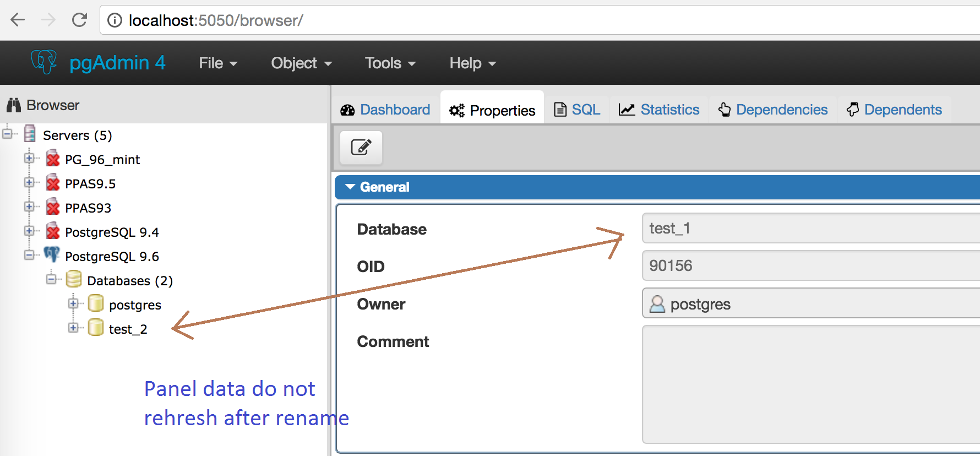This screenshot has height=456, width=980.
Task: Click the edit properties pencil icon
Action: [x=361, y=148]
